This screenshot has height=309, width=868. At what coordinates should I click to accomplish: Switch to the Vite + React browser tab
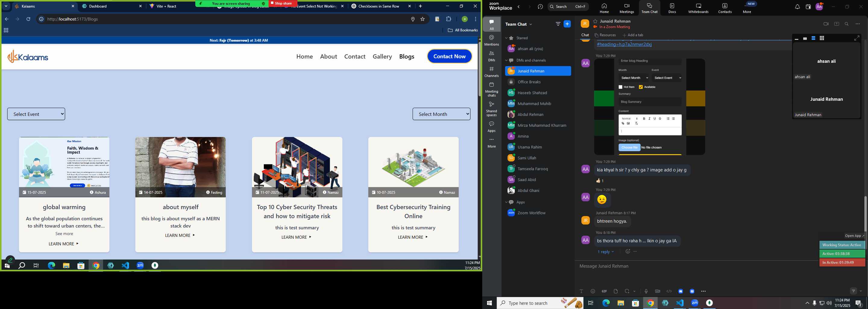point(172,6)
